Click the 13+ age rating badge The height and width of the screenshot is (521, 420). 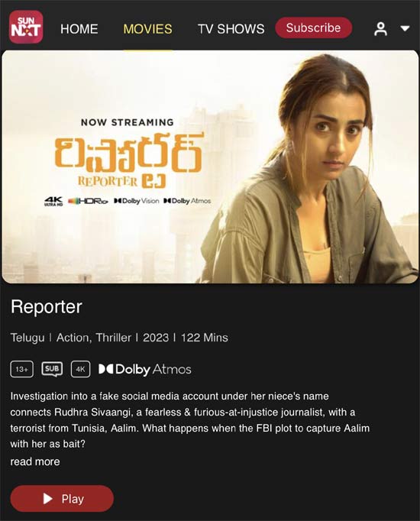click(22, 369)
